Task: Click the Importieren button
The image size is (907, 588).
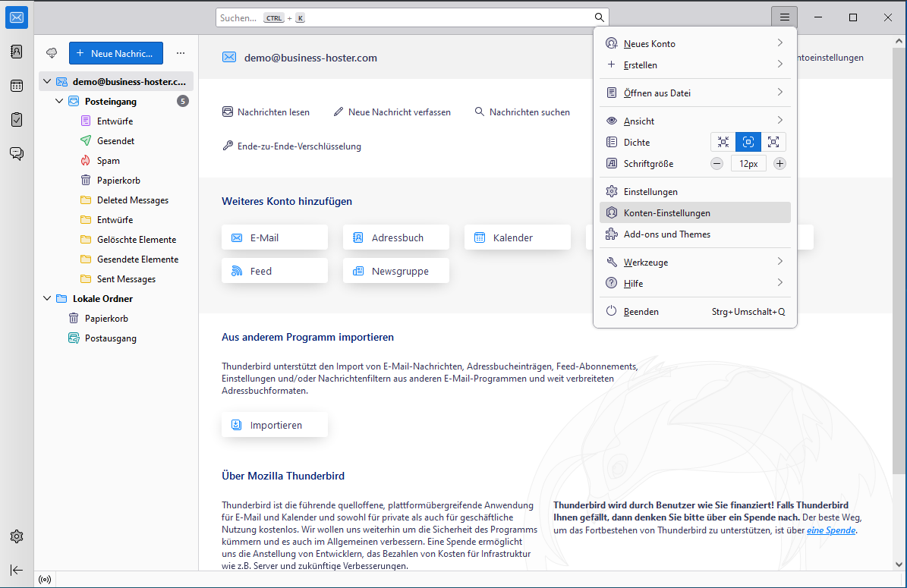Action: (x=275, y=425)
